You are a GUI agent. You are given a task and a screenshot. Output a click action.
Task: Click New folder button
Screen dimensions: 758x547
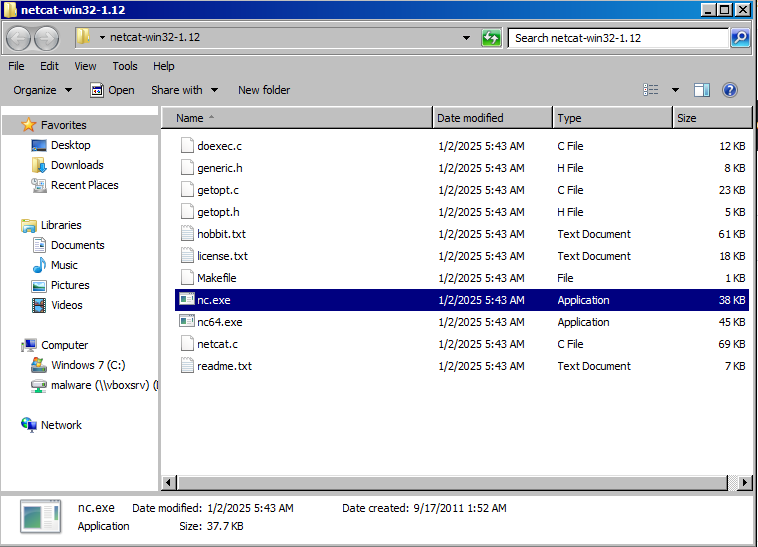(x=264, y=90)
